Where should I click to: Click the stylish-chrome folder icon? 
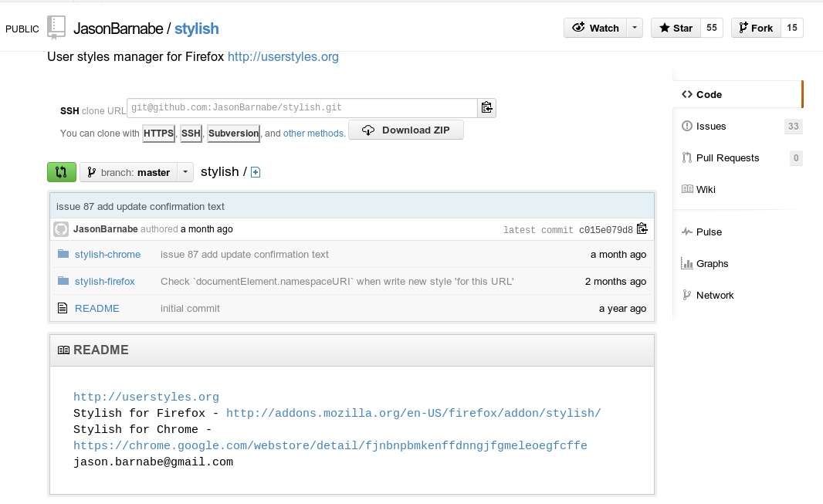click(63, 254)
